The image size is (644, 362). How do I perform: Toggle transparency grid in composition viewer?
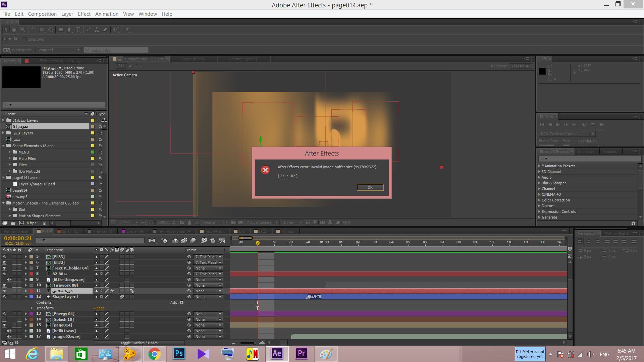click(x=240, y=222)
